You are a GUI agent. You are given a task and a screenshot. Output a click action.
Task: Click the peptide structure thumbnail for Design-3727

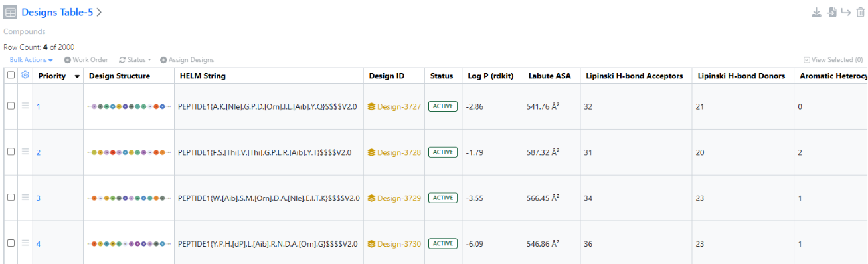[129, 106]
